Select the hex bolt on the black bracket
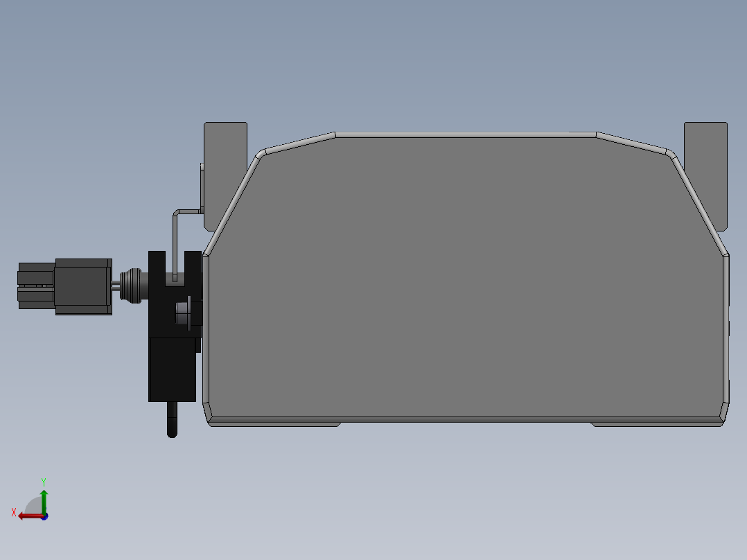Image resolution: width=747 pixels, height=560 pixels. tap(184, 313)
